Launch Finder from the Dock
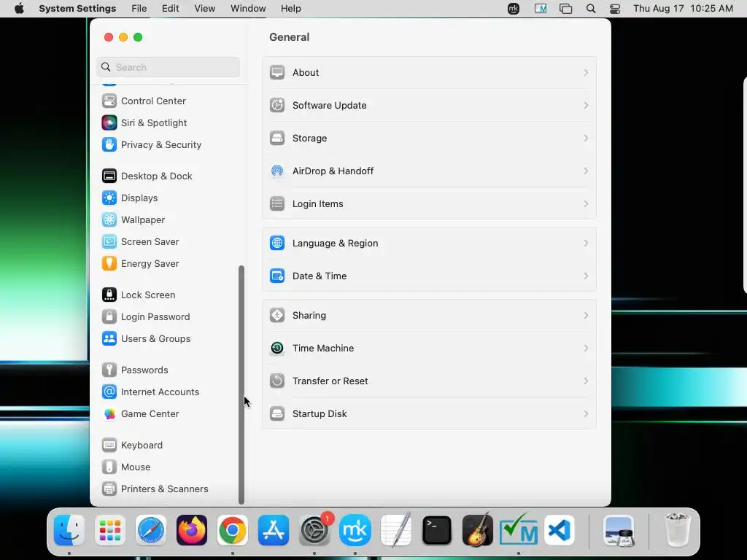This screenshot has width=747, height=560. (x=69, y=531)
